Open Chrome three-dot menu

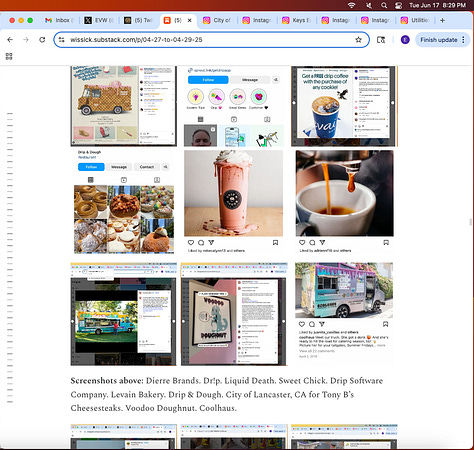(x=464, y=40)
